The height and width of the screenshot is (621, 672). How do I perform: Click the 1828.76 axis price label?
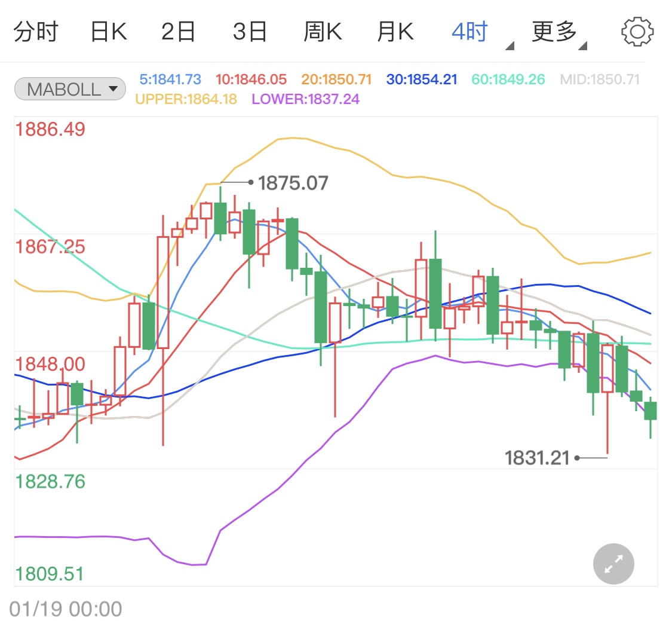point(50,482)
